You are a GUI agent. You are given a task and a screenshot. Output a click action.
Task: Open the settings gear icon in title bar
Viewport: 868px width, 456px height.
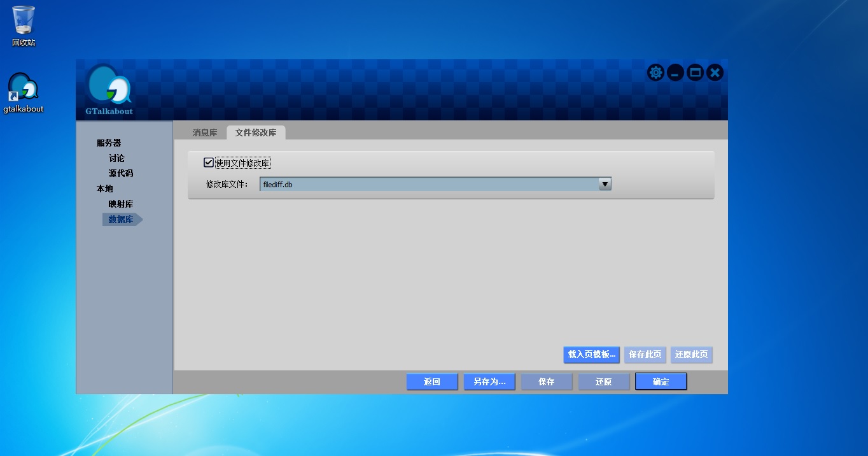(x=655, y=73)
